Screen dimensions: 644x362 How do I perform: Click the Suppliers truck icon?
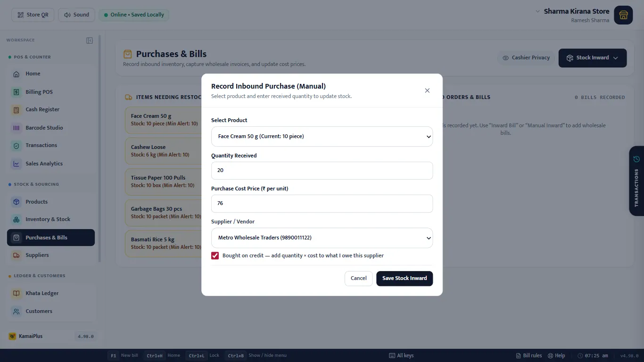tap(17, 255)
